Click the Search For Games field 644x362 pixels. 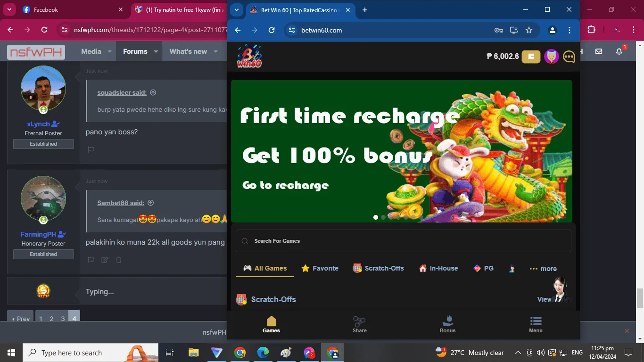(404, 241)
